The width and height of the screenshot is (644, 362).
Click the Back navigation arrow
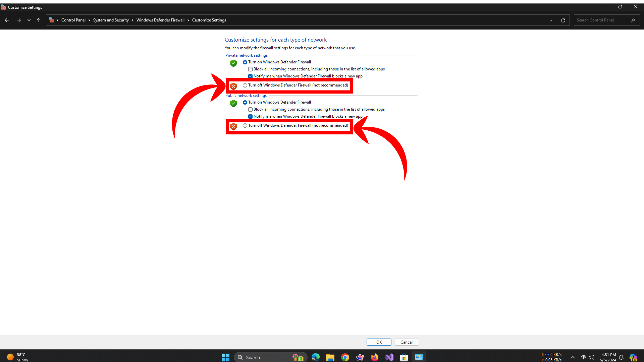pos(7,20)
